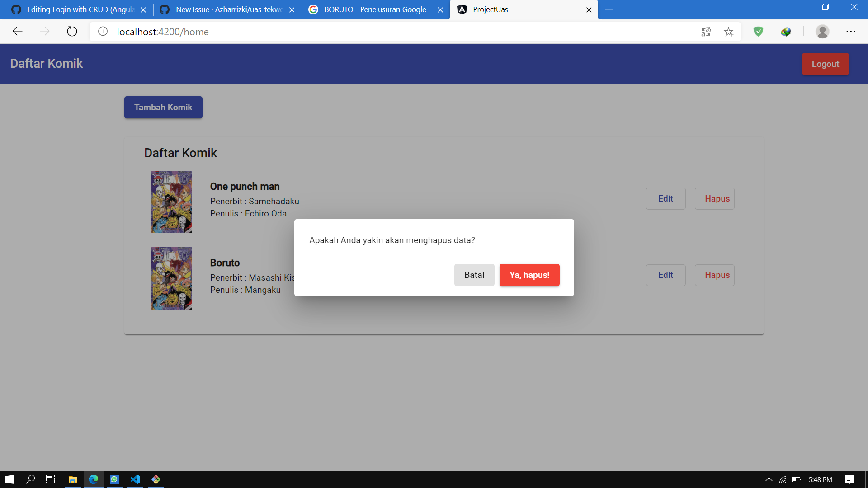Viewport: 868px width, 488px height.
Task: Click 'Penerbit : Samehadaku' text
Action: pyautogui.click(x=255, y=201)
